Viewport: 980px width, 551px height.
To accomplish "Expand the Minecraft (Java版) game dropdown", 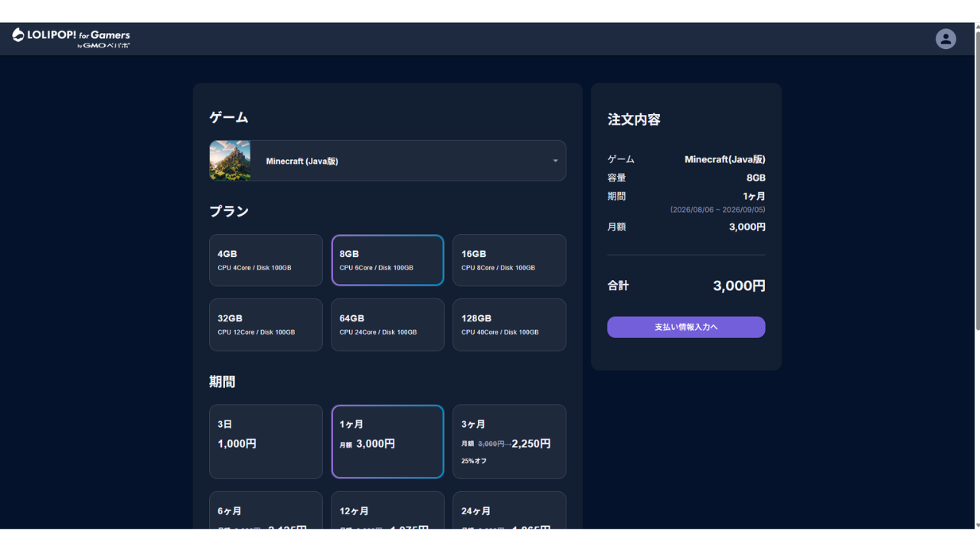I will [x=387, y=161].
